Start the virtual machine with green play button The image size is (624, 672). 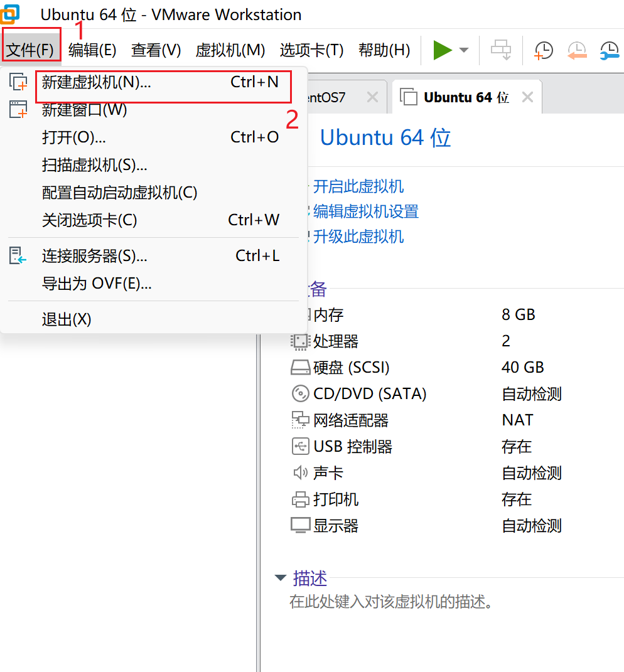(442, 50)
